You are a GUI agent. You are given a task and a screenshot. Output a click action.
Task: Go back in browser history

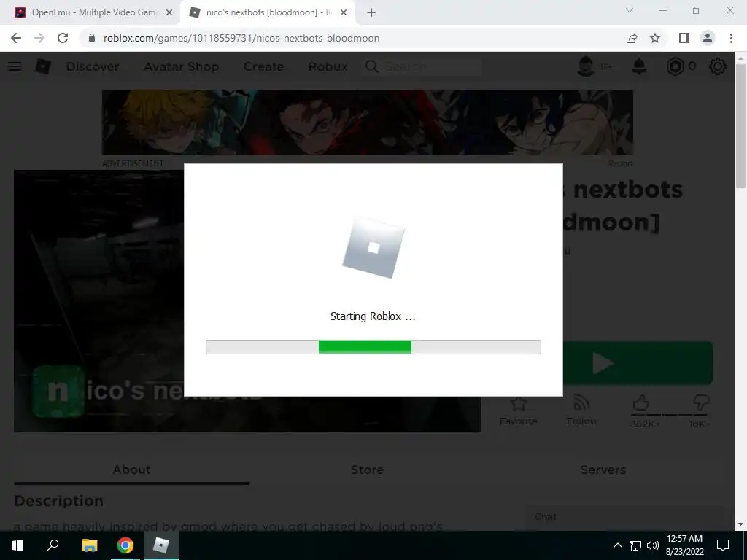click(16, 38)
